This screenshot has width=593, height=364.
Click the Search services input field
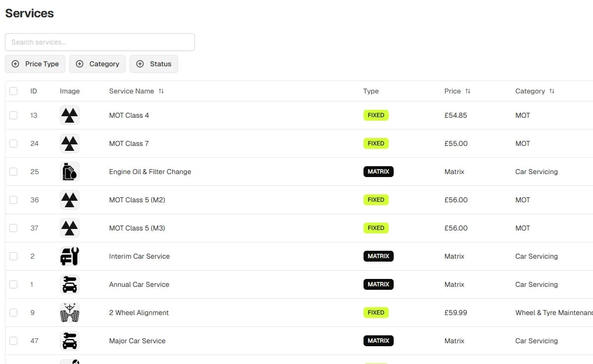pyautogui.click(x=100, y=42)
